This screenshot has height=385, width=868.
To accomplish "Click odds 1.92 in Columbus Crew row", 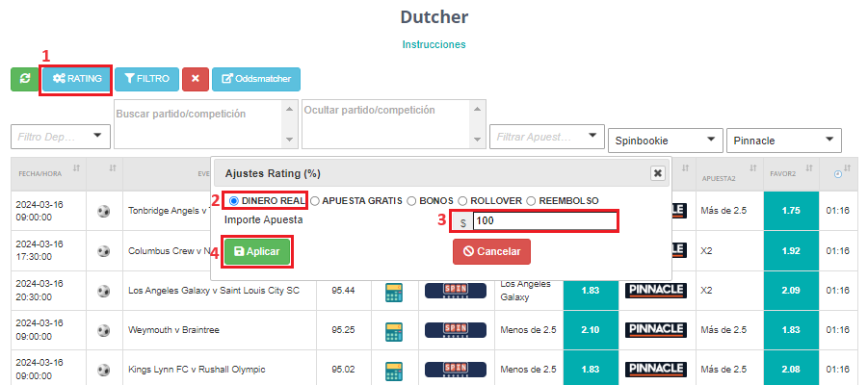I will 791,250.
